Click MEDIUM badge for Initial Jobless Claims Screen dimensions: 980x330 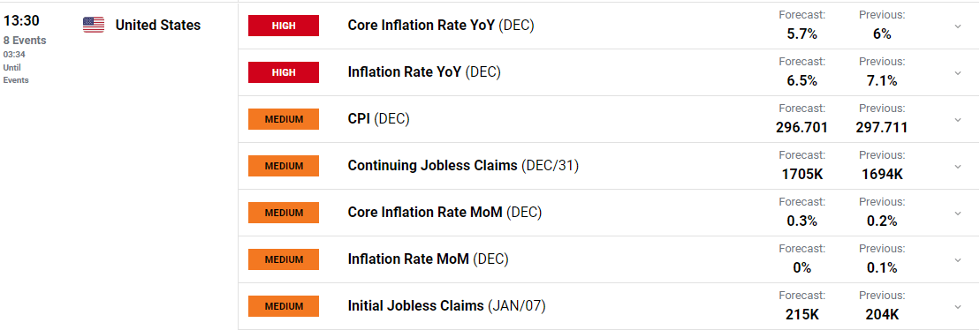(284, 306)
